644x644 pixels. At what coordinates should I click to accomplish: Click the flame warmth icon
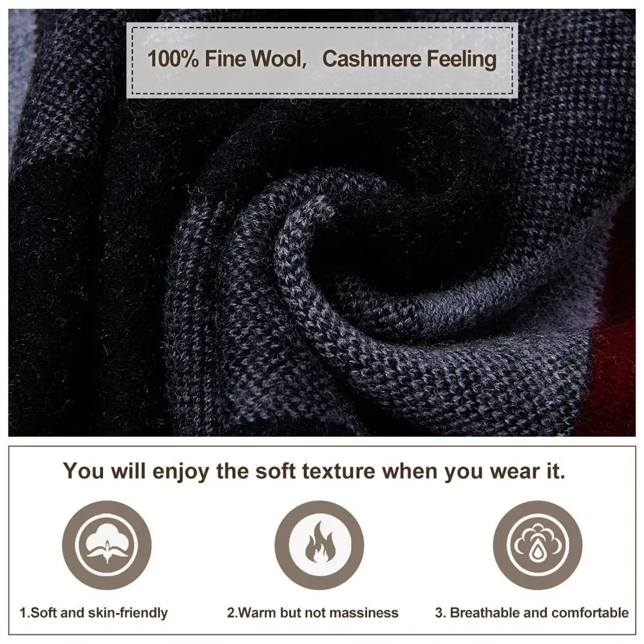point(319,545)
